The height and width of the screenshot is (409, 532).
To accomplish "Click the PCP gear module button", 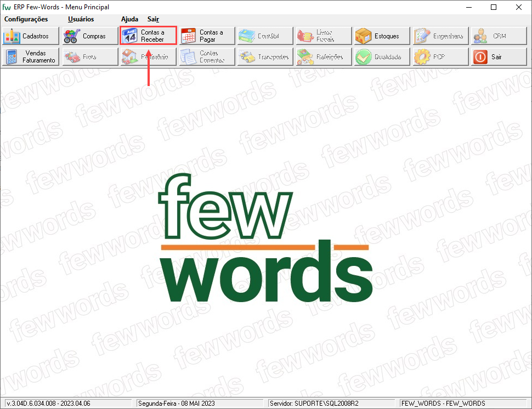I will [x=441, y=56].
